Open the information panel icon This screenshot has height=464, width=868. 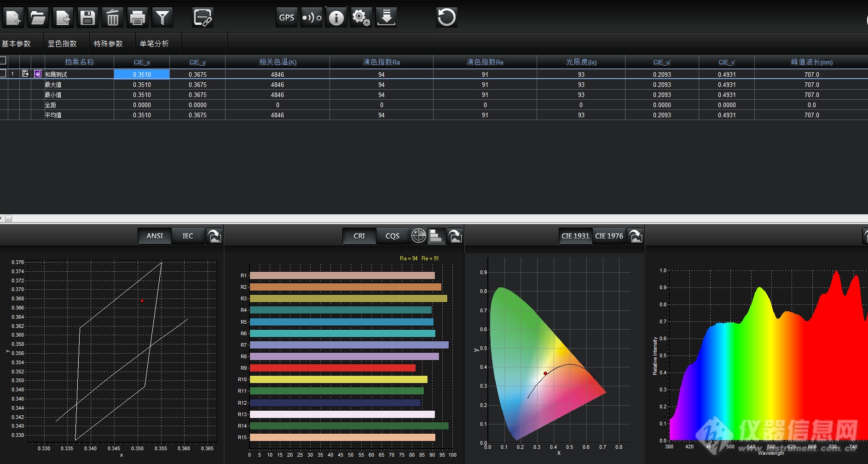coord(336,17)
